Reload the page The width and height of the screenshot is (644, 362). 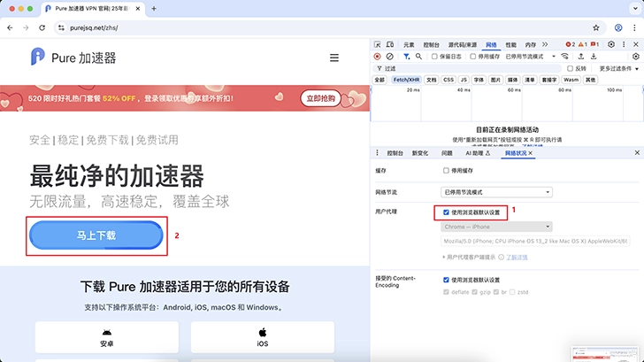tap(42, 28)
